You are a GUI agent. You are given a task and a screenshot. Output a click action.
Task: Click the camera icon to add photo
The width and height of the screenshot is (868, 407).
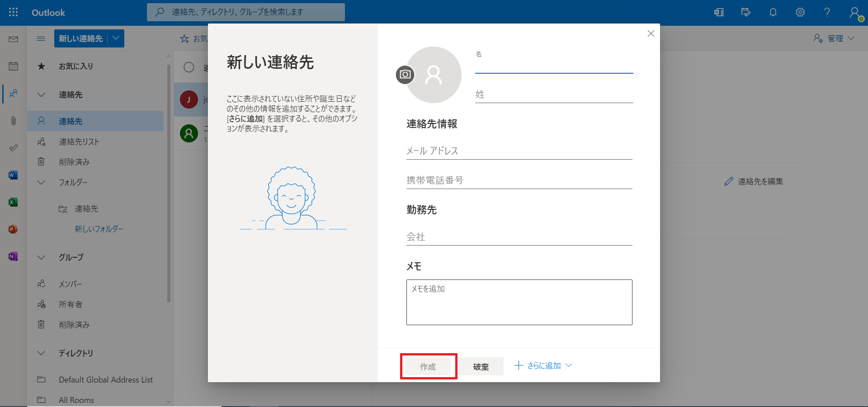click(405, 75)
